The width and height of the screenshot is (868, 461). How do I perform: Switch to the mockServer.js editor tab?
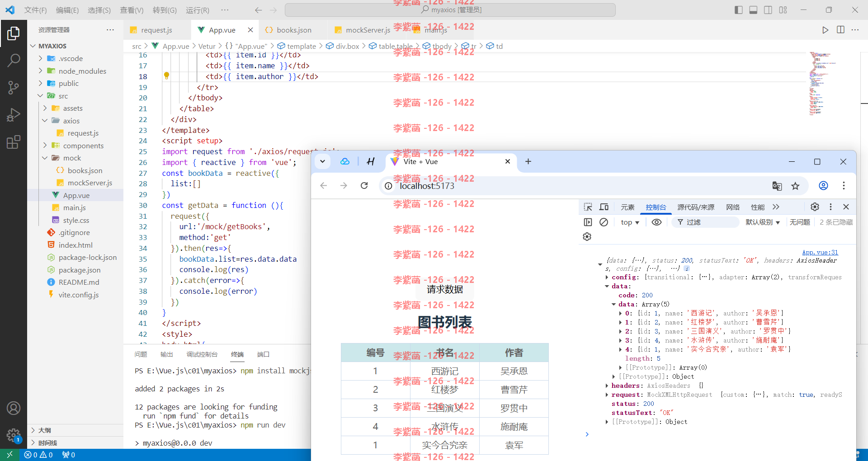[x=368, y=30]
